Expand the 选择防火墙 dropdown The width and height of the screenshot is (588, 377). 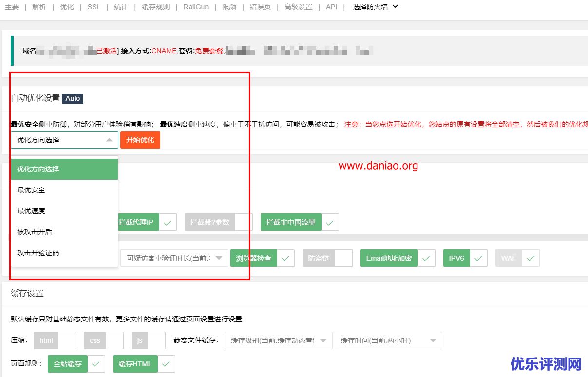pyautogui.click(x=375, y=7)
